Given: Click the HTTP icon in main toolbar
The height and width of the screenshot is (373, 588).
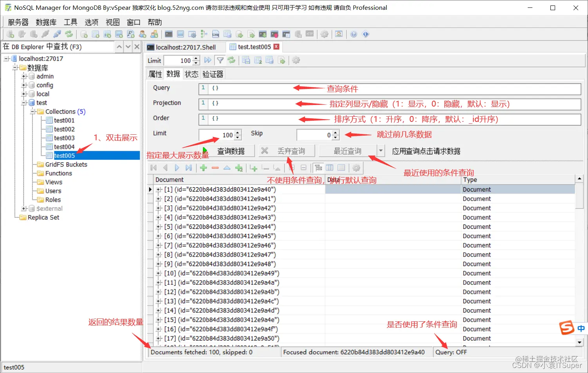Looking at the screenshot, I should [310, 34].
